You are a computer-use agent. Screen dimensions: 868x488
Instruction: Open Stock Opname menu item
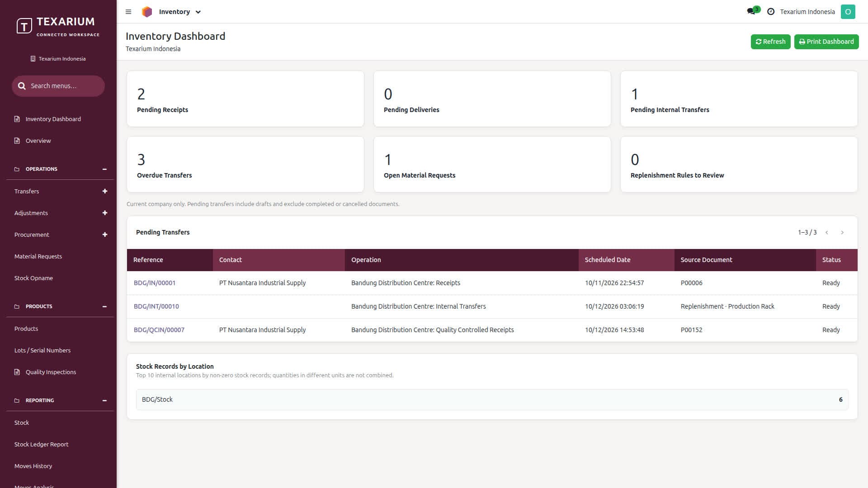pyautogui.click(x=33, y=278)
